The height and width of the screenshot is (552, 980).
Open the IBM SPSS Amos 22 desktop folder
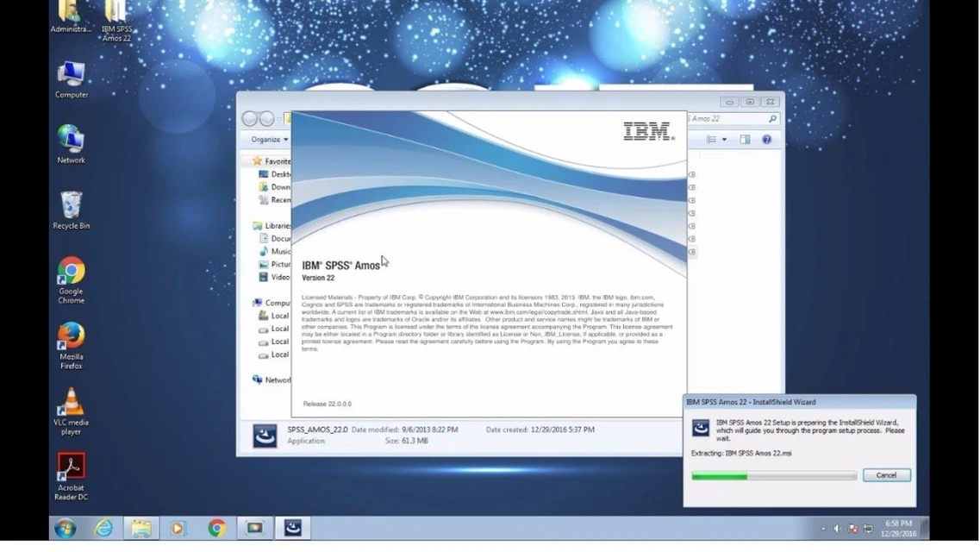pos(116,22)
